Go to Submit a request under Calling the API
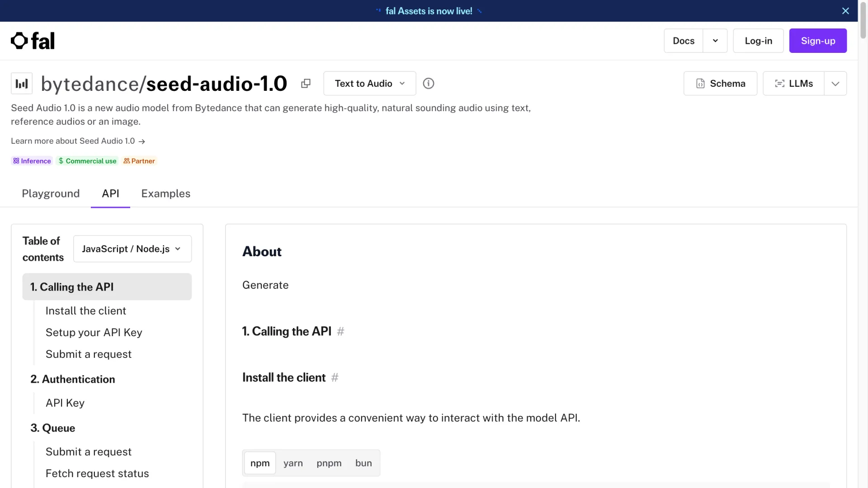The image size is (868, 488). pos(89,354)
